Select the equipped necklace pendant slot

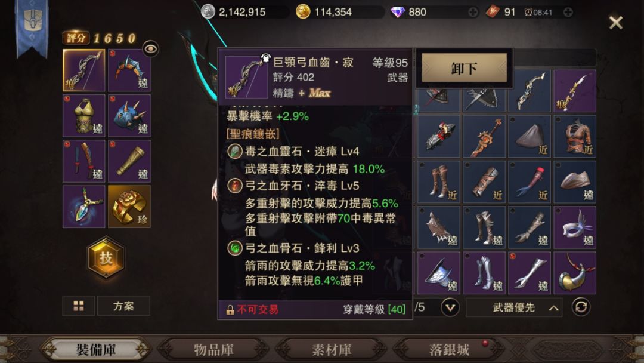click(x=84, y=207)
